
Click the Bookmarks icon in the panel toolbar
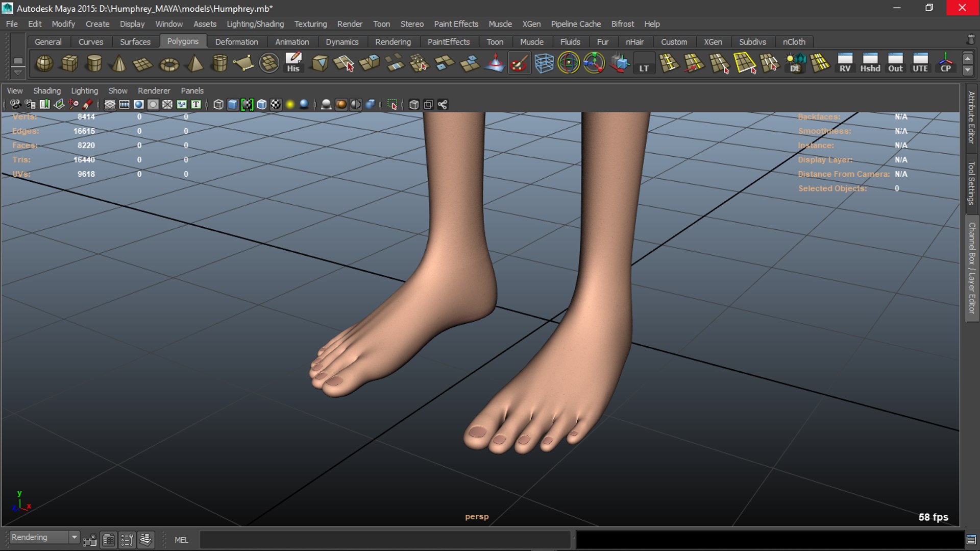[x=44, y=105]
